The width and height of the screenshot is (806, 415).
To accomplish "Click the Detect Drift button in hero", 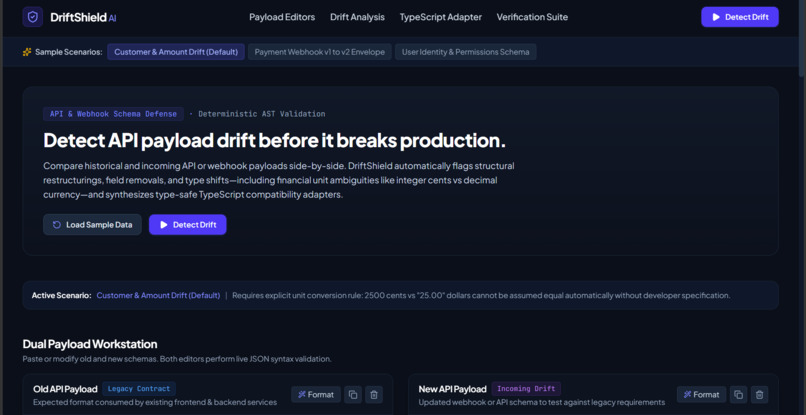I will (x=188, y=225).
